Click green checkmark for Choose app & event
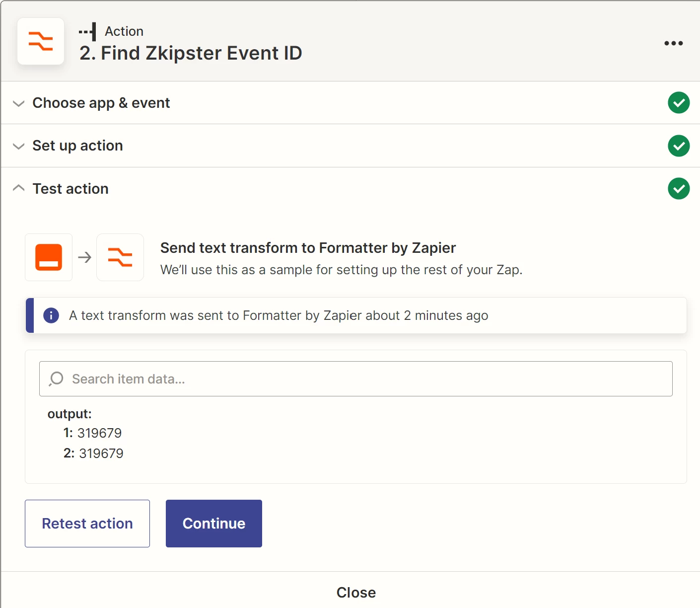This screenshot has height=608, width=700. coord(679,103)
